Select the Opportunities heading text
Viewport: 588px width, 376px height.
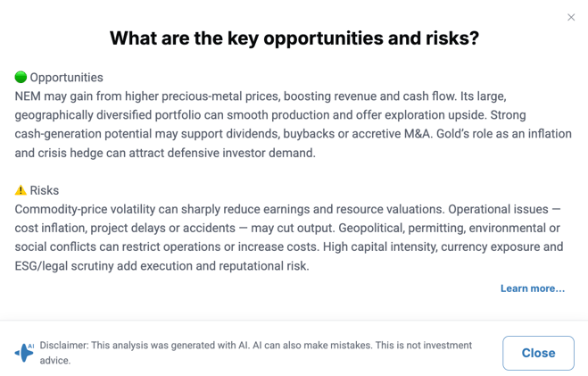(66, 78)
